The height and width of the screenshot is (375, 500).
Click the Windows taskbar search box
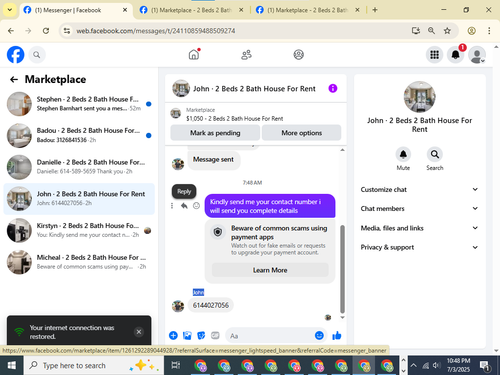(x=94, y=365)
